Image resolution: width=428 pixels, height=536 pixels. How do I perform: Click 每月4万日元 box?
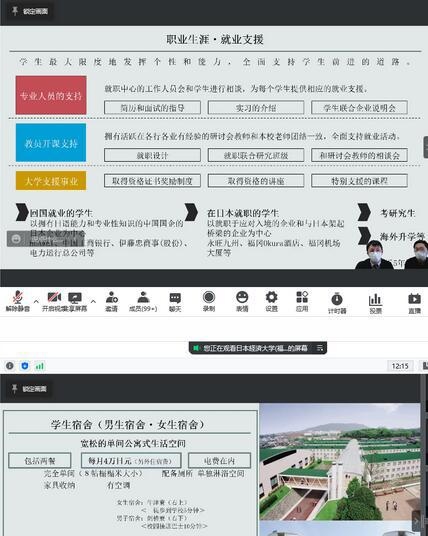click(x=131, y=460)
